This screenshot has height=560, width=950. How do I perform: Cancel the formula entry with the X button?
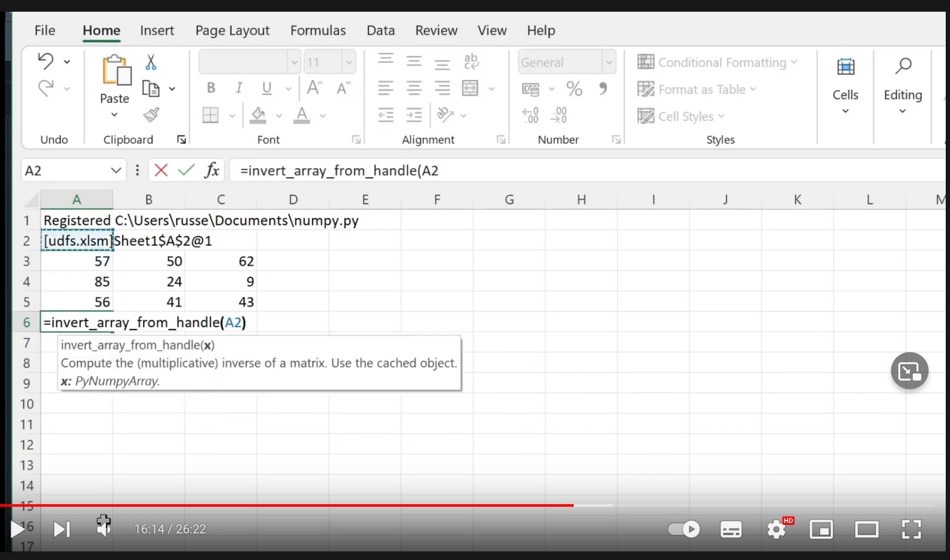[161, 170]
